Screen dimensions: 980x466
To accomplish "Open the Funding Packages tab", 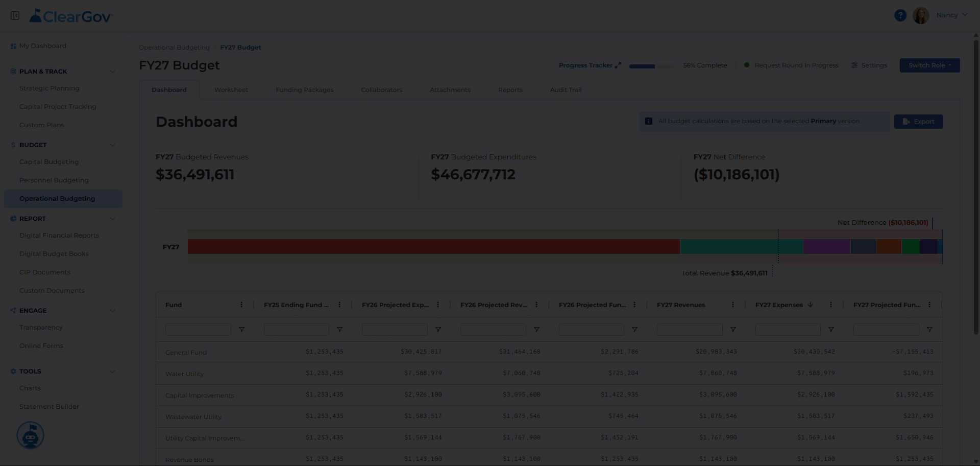I will point(305,90).
